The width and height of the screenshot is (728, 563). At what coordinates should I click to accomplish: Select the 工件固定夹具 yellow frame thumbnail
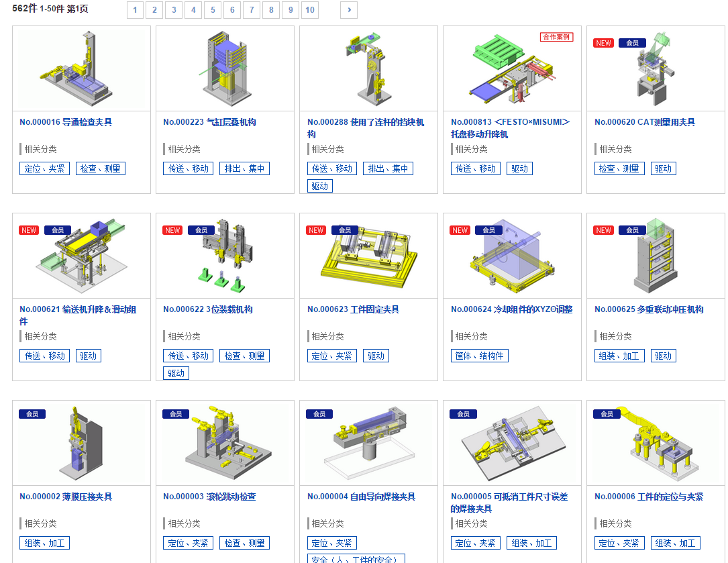(368, 257)
